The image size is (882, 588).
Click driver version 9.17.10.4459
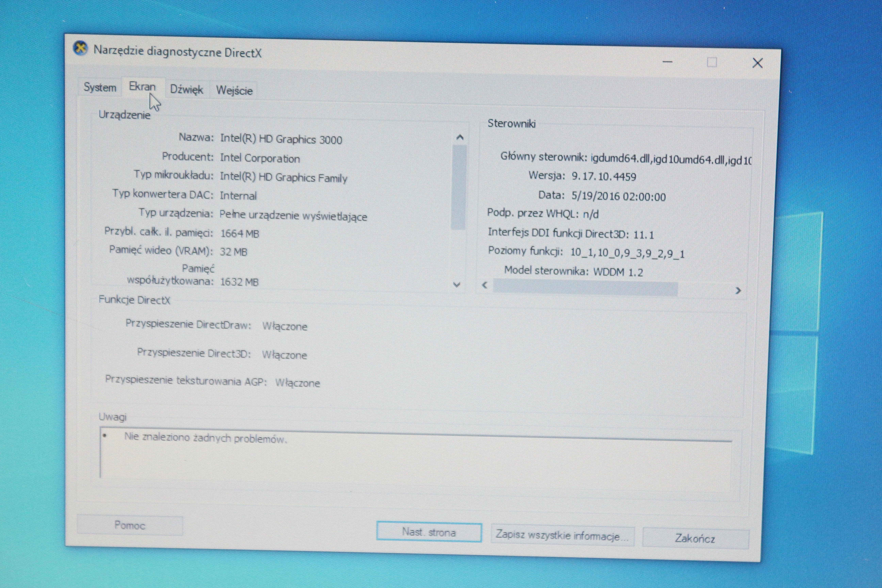click(604, 177)
